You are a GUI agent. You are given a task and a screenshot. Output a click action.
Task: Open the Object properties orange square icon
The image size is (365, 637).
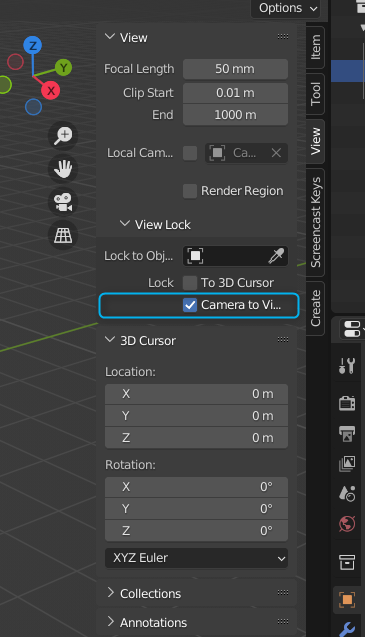(x=347, y=600)
